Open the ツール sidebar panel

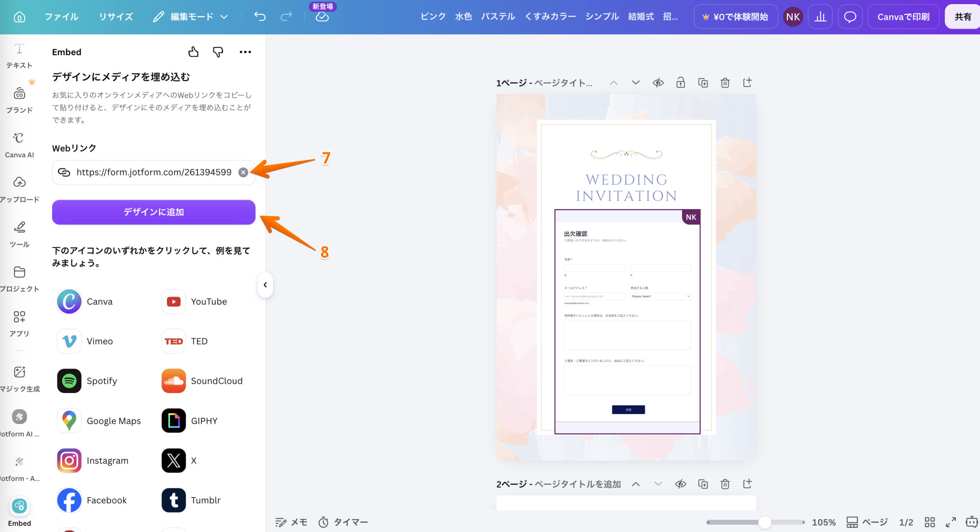click(19, 234)
